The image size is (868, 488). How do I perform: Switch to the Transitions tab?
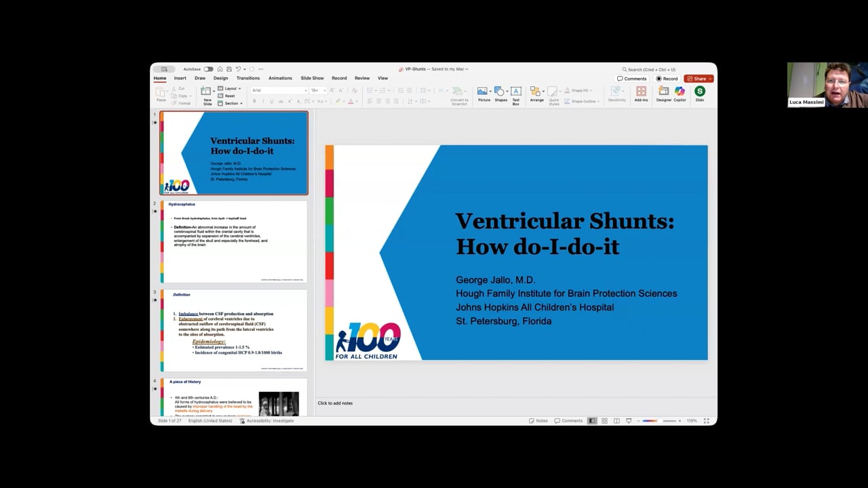[248, 78]
